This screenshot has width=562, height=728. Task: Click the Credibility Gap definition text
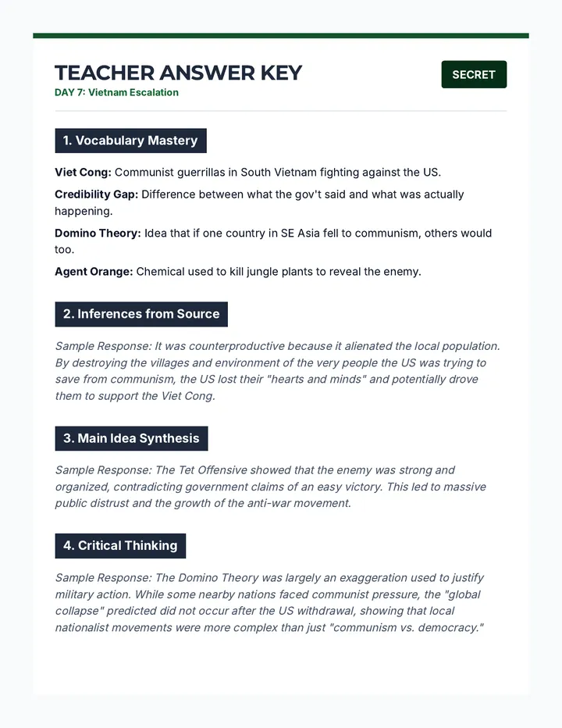pyautogui.click(x=259, y=203)
